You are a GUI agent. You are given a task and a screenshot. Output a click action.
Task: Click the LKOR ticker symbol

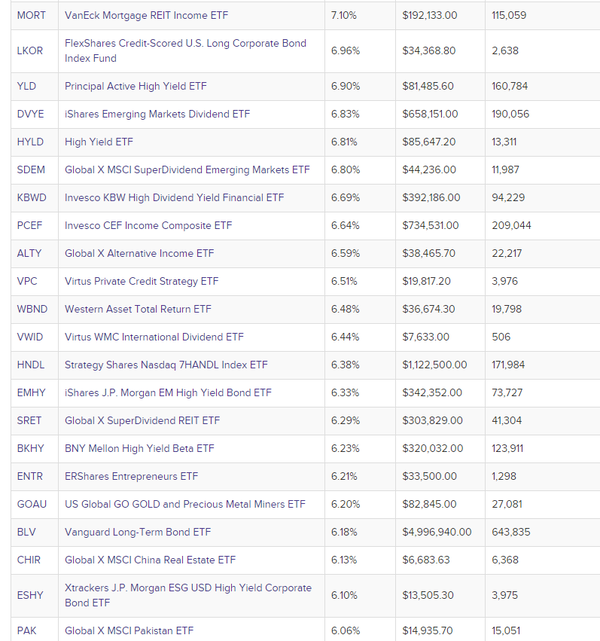click(x=30, y=51)
